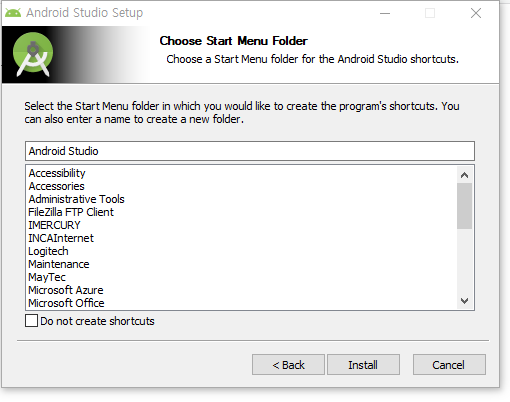Click the scroll up arrow of folder list
Screen dimensions: 510x402
[464, 175]
